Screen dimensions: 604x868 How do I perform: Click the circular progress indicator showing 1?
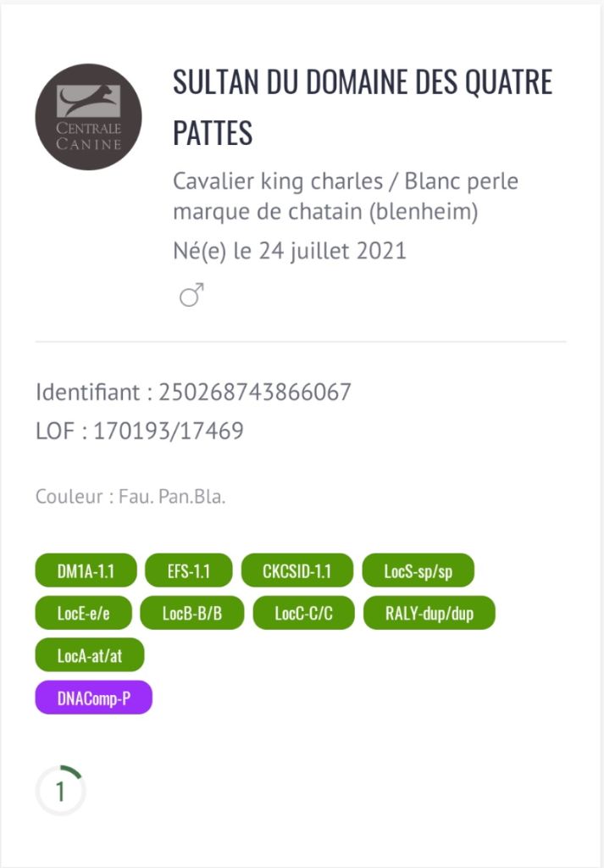pyautogui.click(x=60, y=791)
